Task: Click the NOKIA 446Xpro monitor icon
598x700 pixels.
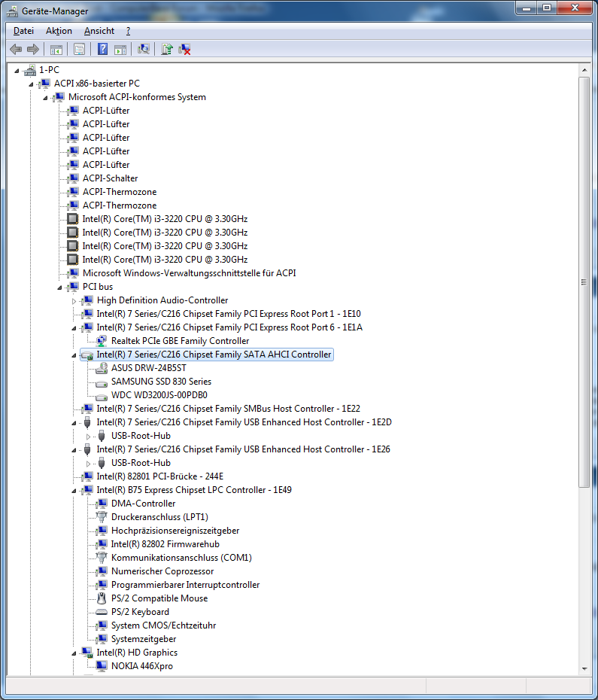Action: pyautogui.click(x=102, y=666)
